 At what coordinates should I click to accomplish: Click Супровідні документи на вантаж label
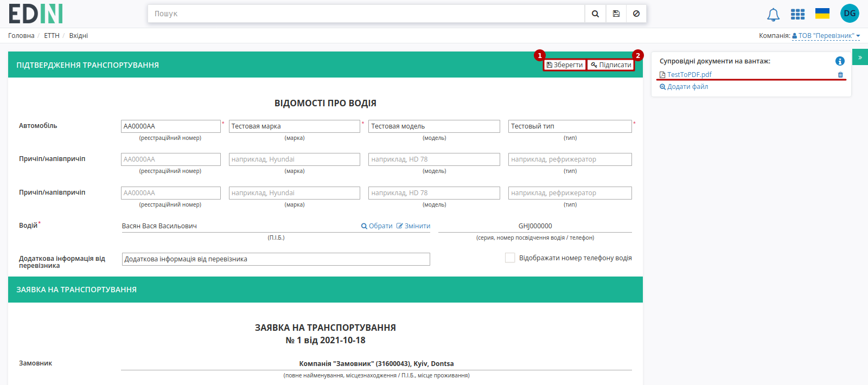click(715, 61)
